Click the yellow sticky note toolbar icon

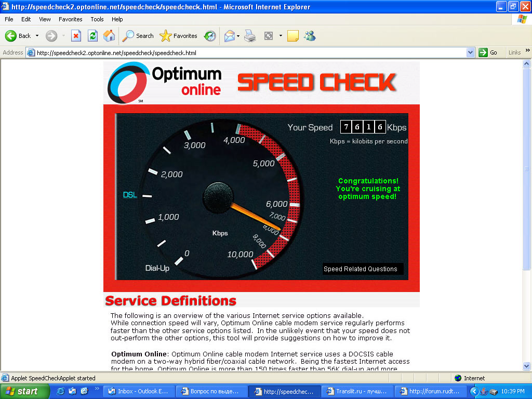[x=293, y=36]
